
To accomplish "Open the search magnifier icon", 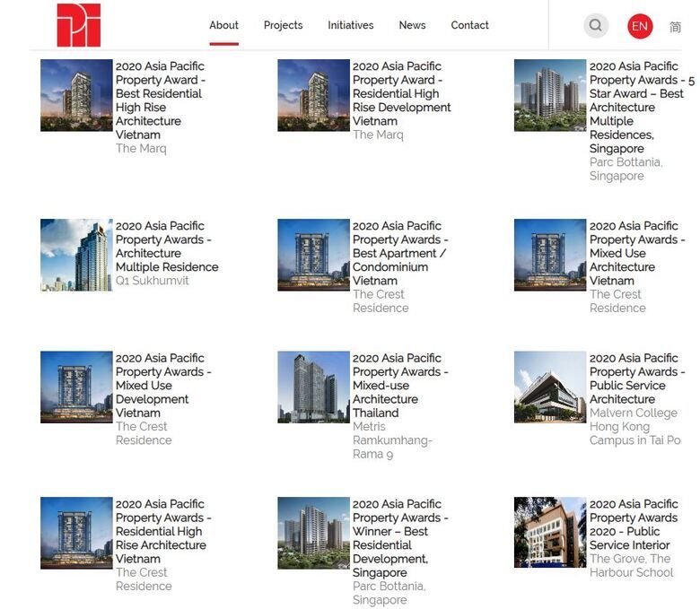I will [x=596, y=25].
